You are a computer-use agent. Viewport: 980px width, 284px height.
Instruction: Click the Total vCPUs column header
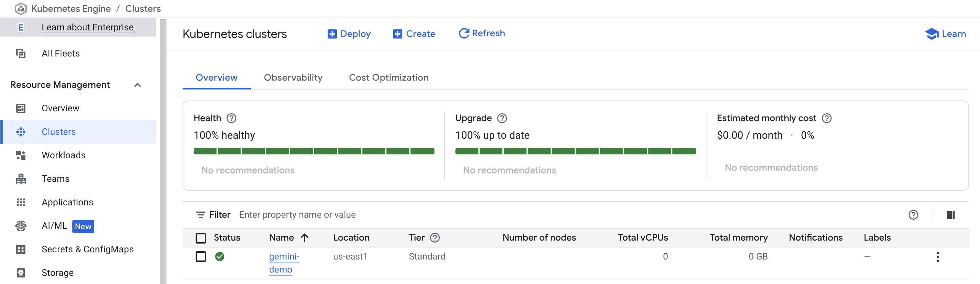pos(643,238)
